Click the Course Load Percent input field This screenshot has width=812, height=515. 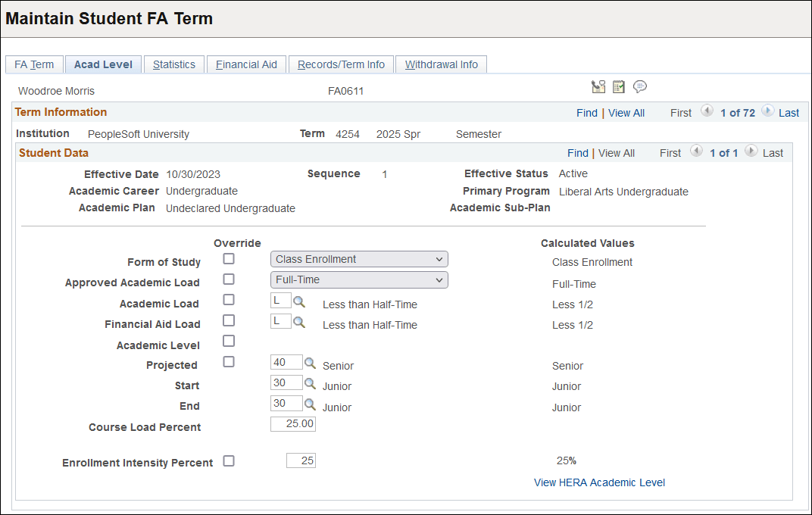292,423
